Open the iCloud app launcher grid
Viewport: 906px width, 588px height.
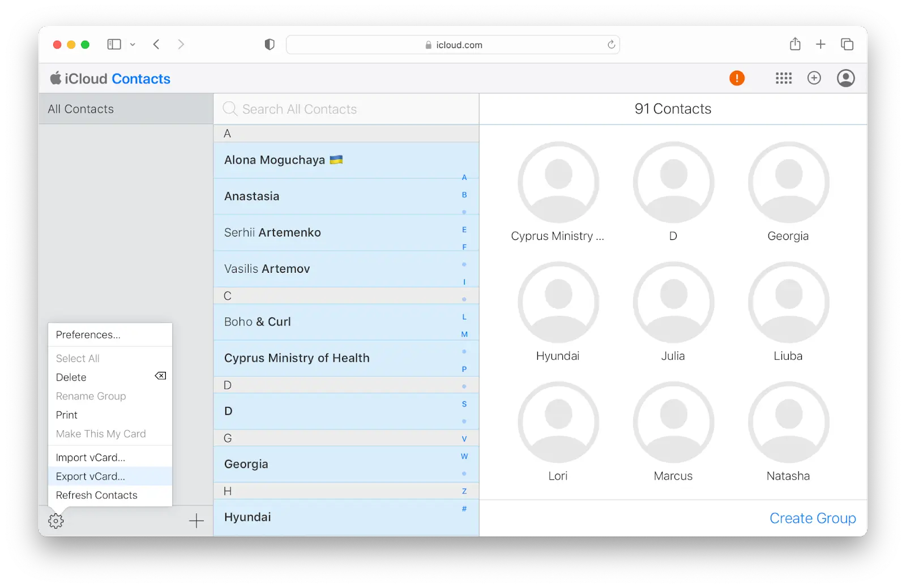[783, 78]
